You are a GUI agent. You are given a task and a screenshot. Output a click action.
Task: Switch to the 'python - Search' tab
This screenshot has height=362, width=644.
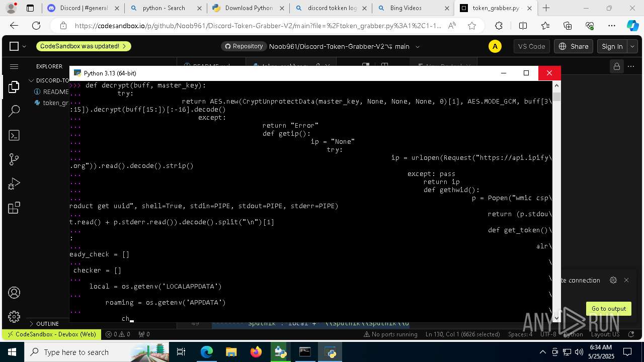click(x=165, y=8)
